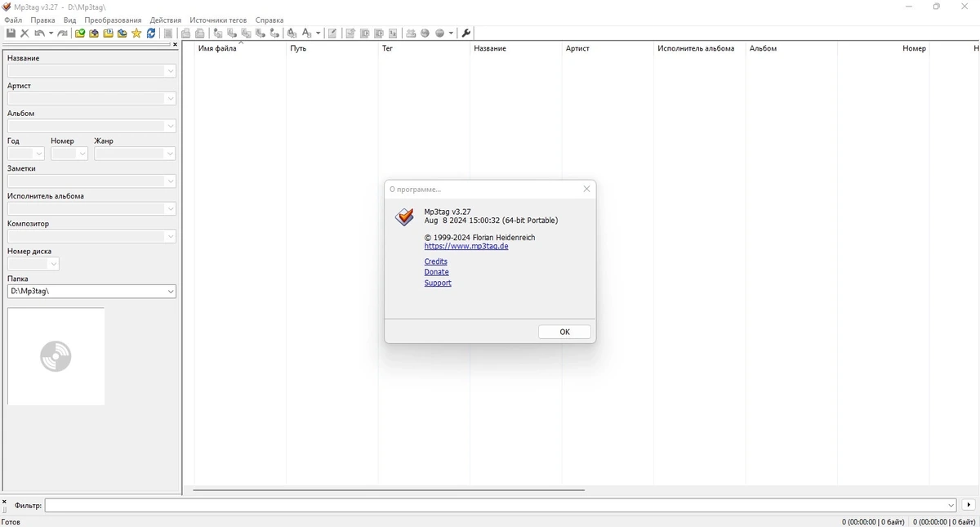Click the horizontal scrollbar under file list
This screenshot has height=527, width=980.
[x=389, y=490]
